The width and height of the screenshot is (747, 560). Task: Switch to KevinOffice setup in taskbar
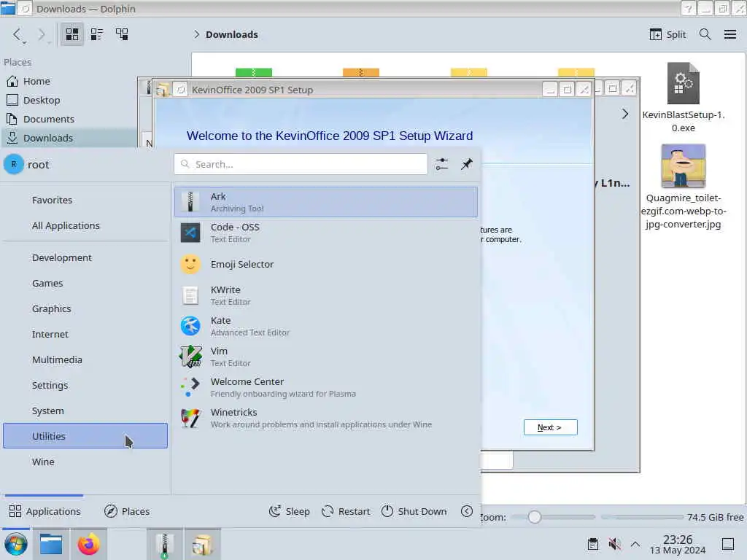tap(203, 544)
